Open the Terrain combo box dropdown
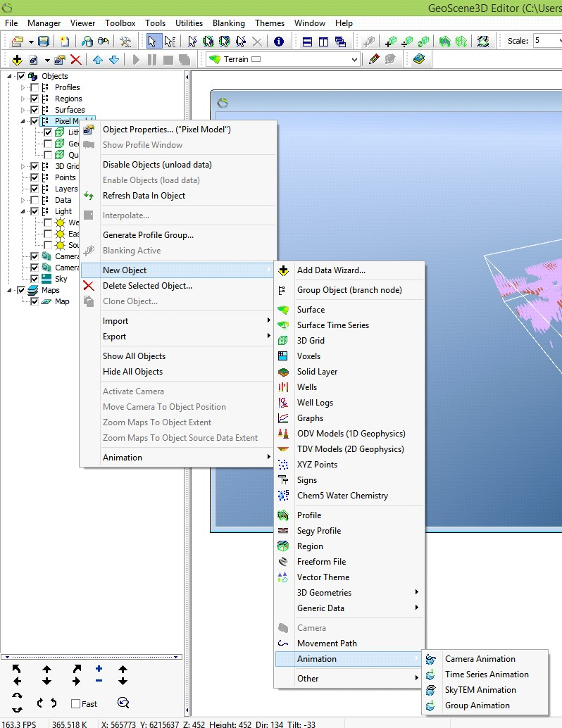 tap(354, 59)
